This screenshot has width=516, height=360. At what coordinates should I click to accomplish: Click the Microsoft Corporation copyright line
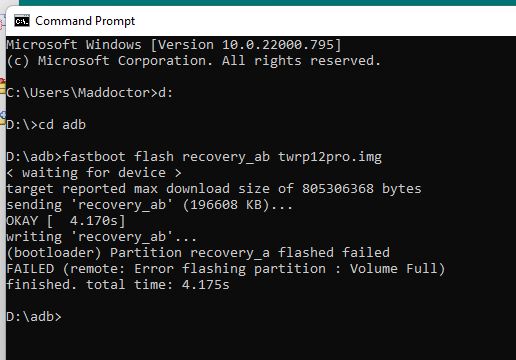click(x=193, y=61)
